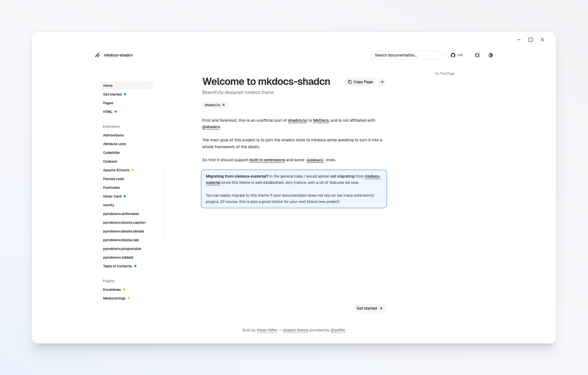This screenshot has width=588, height=375.
Task: Follow the built-in extensions link
Action: coord(267,160)
